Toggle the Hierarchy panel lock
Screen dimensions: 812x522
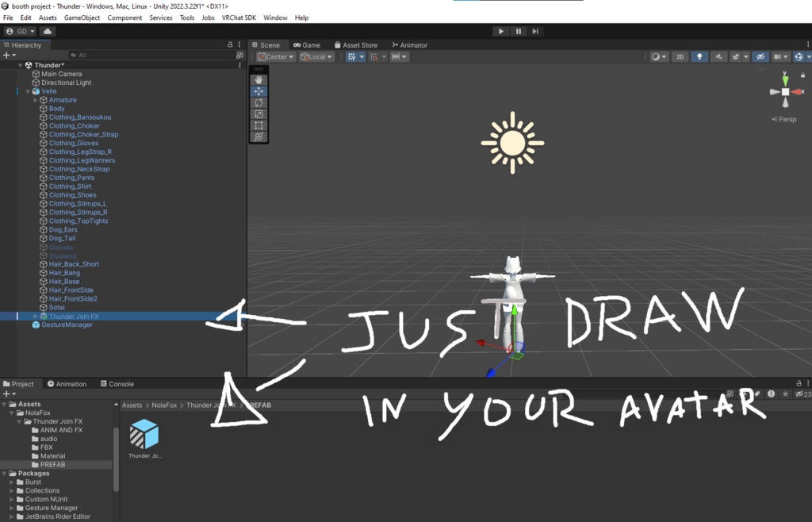click(230, 45)
